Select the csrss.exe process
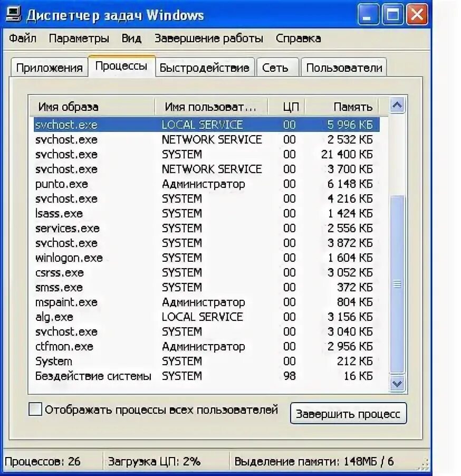461x476 pixels. [206, 273]
